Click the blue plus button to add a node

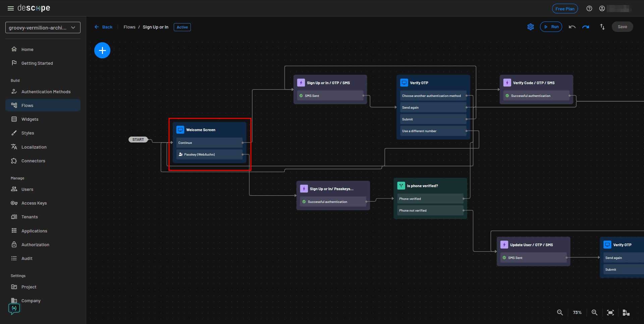pos(102,50)
